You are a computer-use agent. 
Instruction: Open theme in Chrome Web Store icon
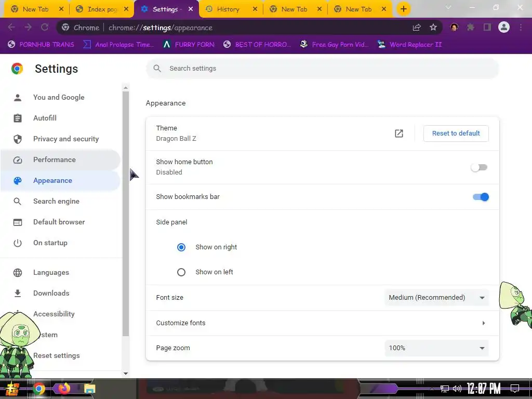coord(399,134)
